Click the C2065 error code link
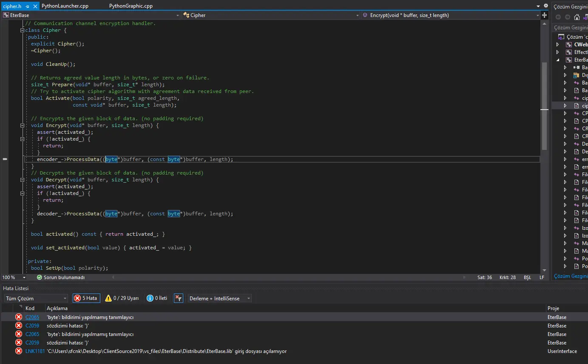The width and height of the screenshot is (588, 364). (32, 317)
